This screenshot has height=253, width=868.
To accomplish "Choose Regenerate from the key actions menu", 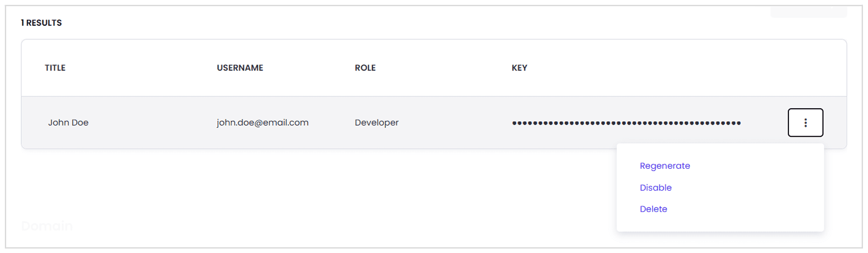I will tap(665, 166).
